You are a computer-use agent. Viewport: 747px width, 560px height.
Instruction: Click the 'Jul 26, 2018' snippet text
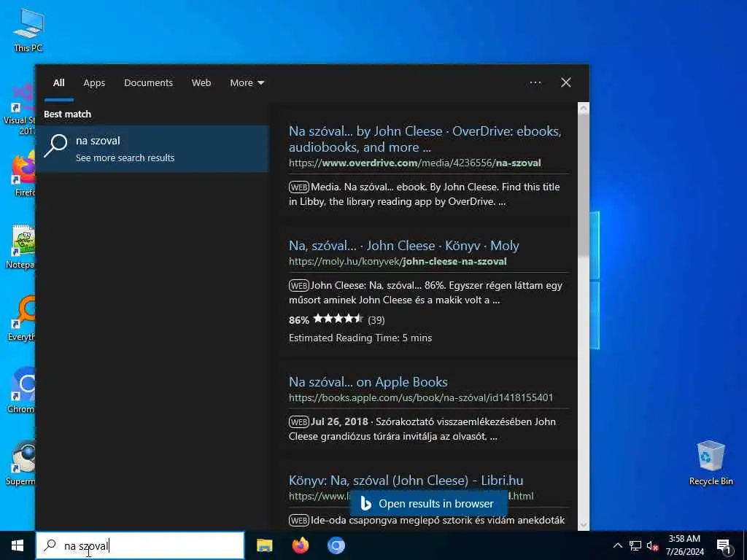coord(339,422)
